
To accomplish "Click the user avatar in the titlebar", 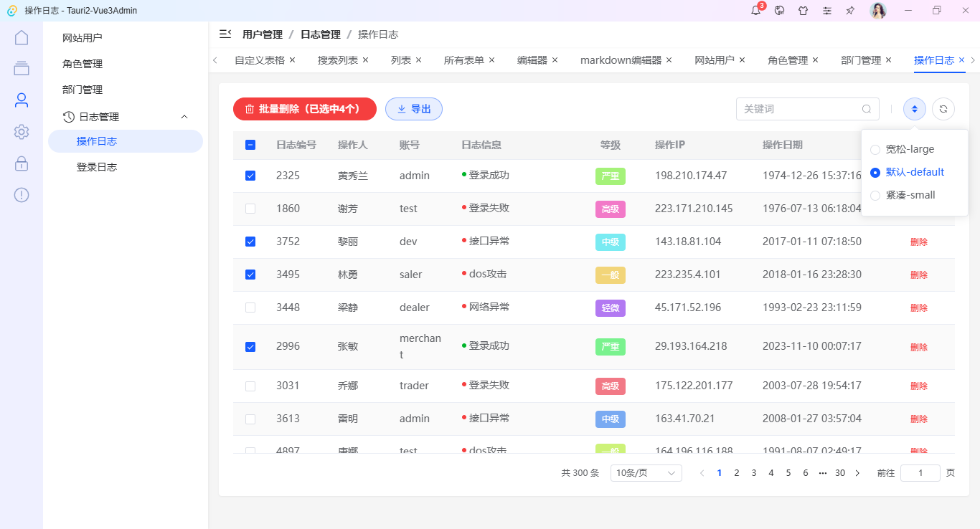I will tap(878, 11).
